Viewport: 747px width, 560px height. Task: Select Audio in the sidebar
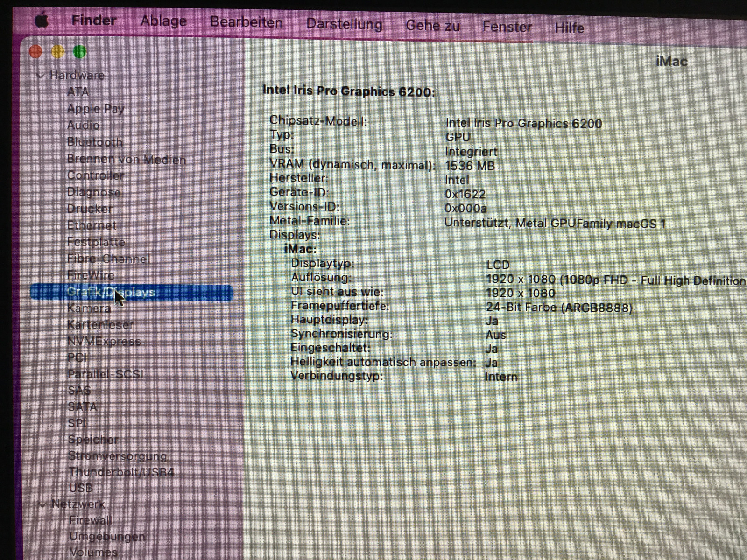pyautogui.click(x=83, y=125)
